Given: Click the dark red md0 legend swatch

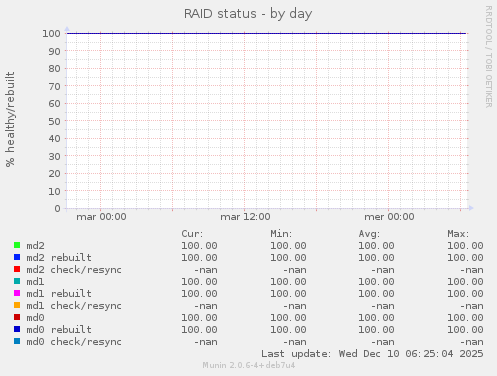Looking at the screenshot, I should tap(17, 317).
